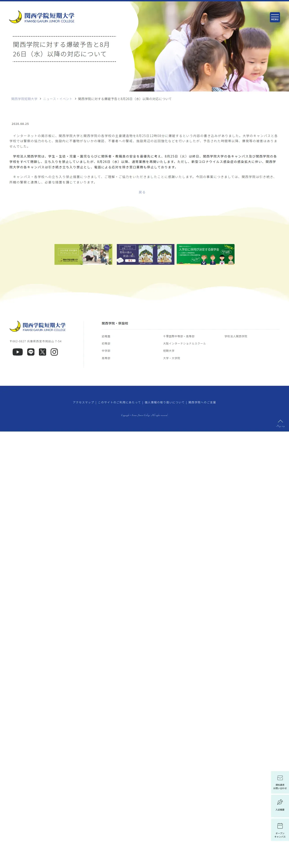Open the 入試概要 pen button
The image size is (289, 868).
coord(280,806)
